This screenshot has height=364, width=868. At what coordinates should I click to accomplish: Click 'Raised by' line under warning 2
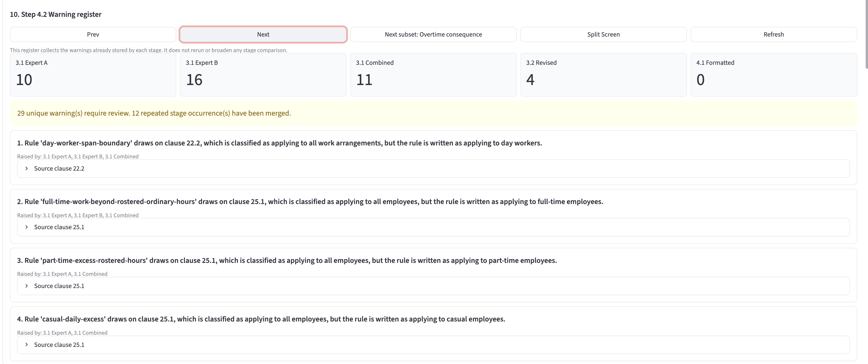78,215
